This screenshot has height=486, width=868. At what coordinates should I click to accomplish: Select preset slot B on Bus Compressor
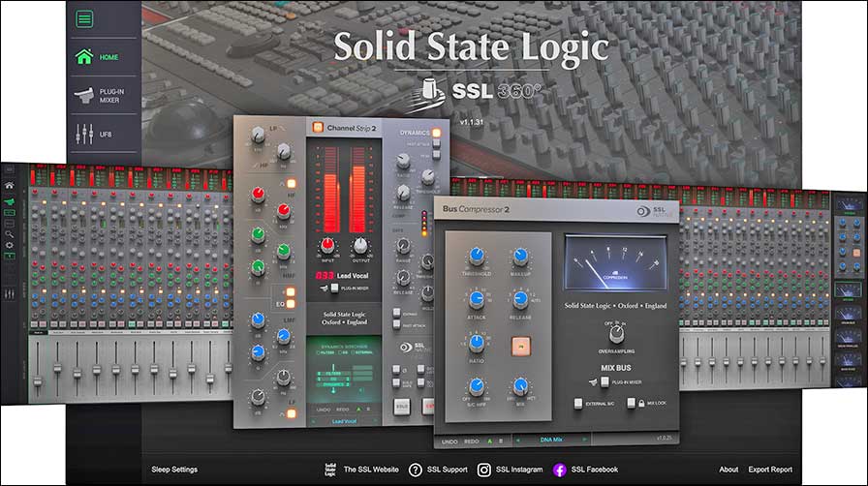(501, 441)
